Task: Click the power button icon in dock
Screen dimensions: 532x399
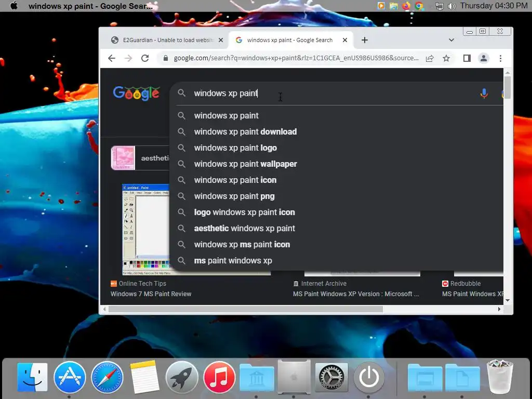Action: tap(369, 377)
